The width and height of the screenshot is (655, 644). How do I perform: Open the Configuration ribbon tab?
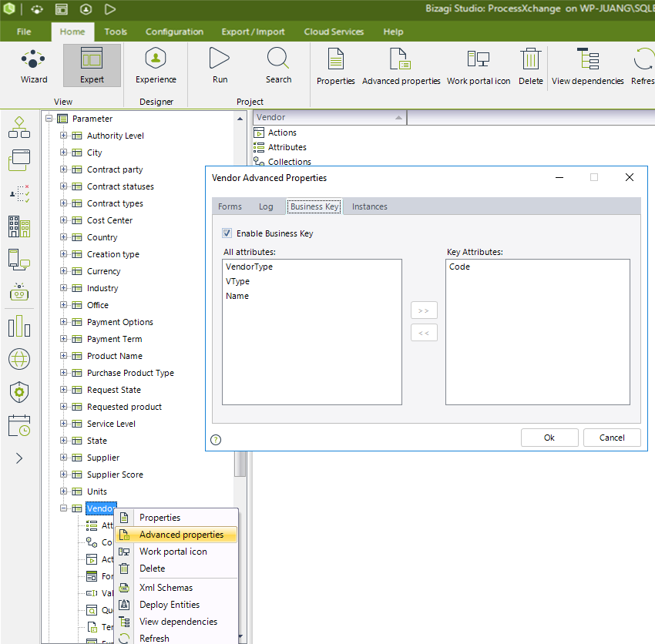coord(174,32)
